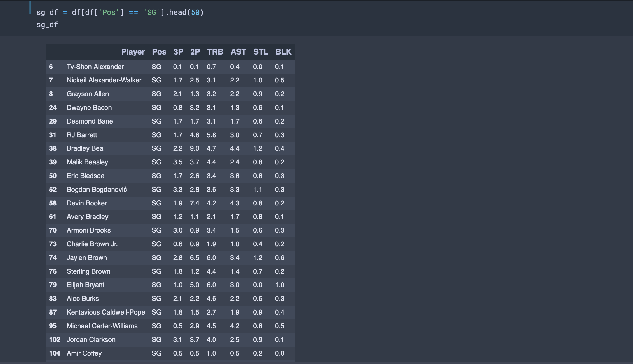The width and height of the screenshot is (633, 364).
Task: Click the Pos column header
Action: (159, 52)
